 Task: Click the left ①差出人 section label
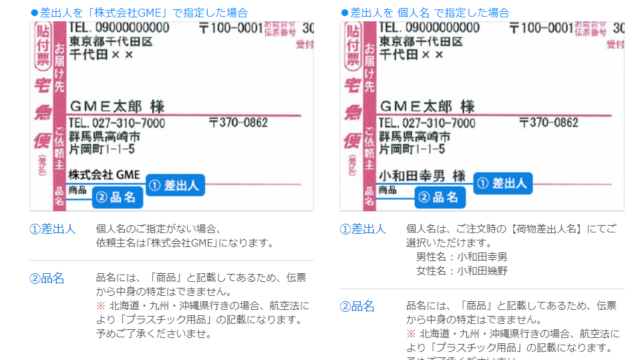point(53,229)
